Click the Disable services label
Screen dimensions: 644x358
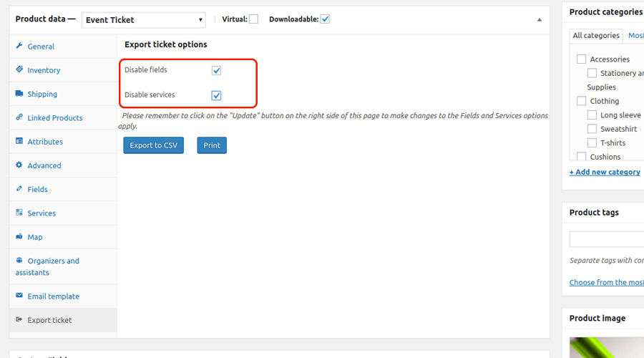point(150,95)
